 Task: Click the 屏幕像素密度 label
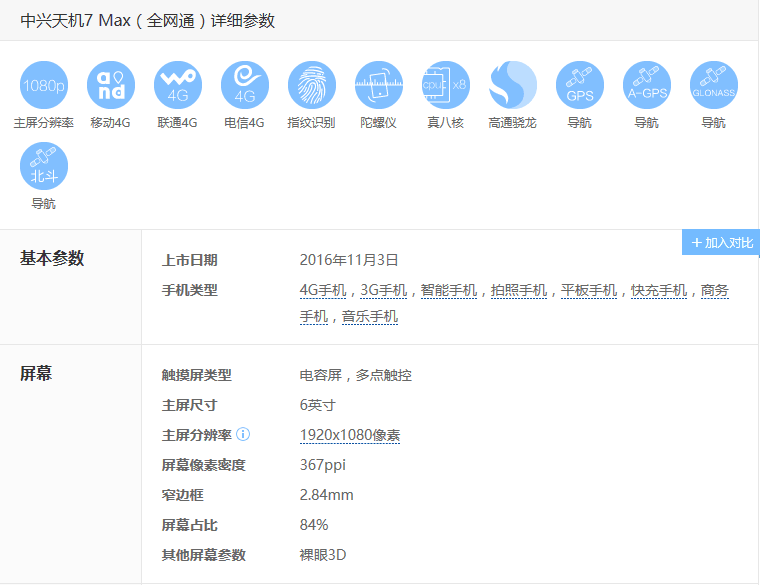pyautogui.click(x=204, y=465)
